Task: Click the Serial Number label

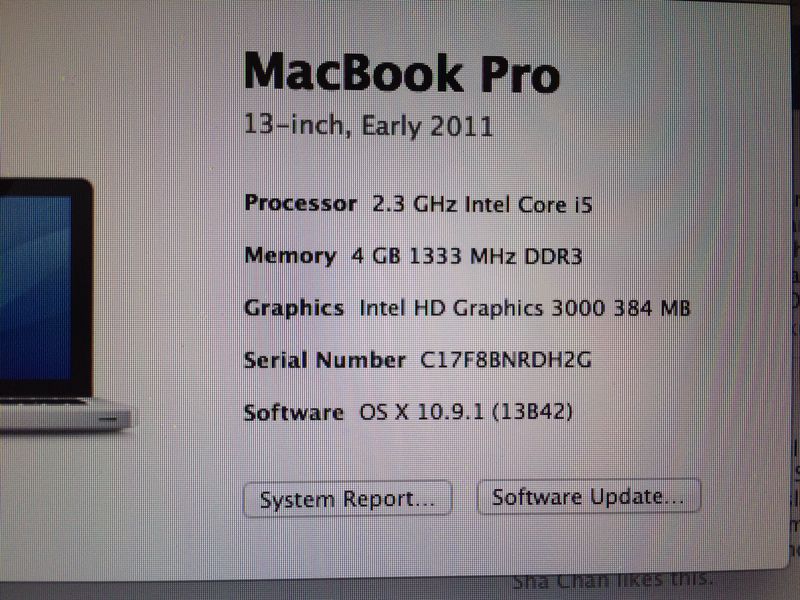Action: coord(325,360)
